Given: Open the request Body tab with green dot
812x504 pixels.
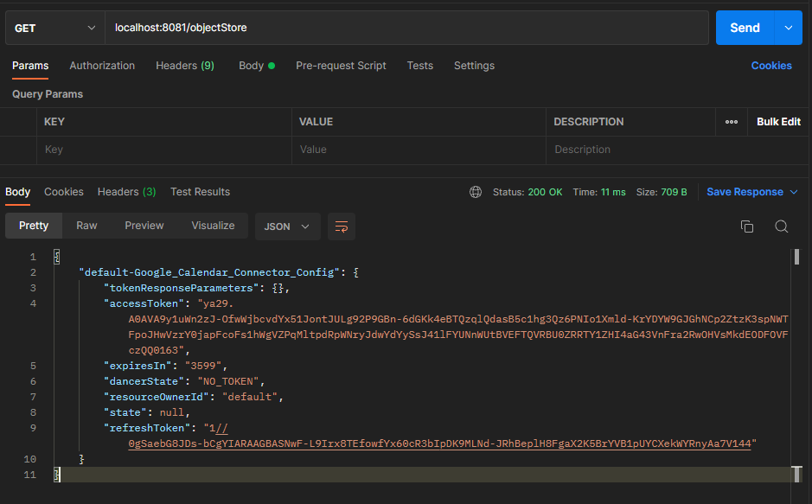Looking at the screenshot, I should (256, 66).
